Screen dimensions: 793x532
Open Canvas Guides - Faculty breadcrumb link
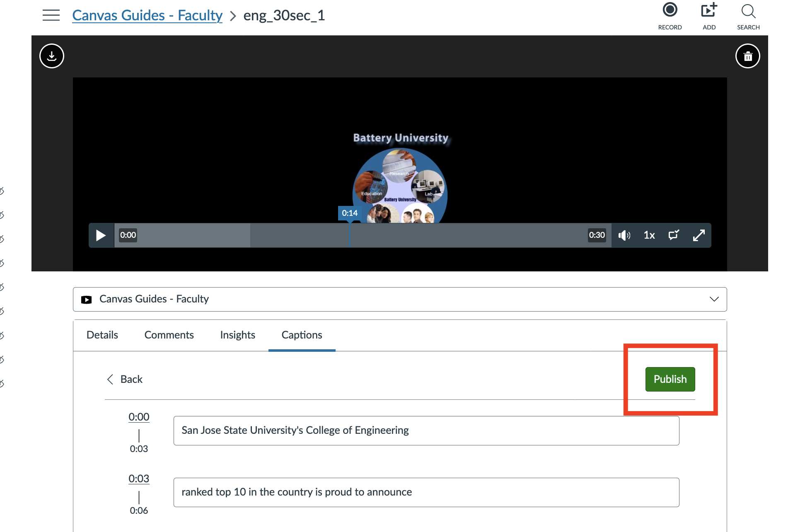click(147, 15)
